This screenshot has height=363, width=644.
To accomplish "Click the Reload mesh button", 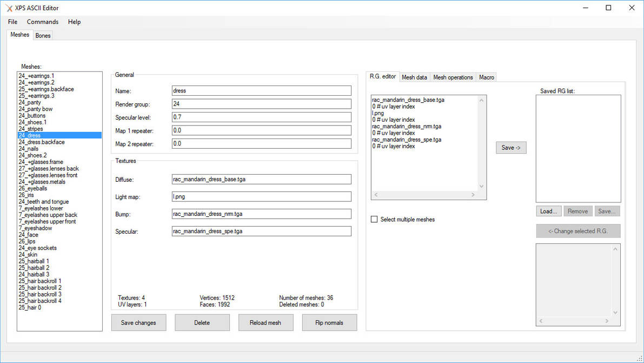I will click(x=265, y=322).
